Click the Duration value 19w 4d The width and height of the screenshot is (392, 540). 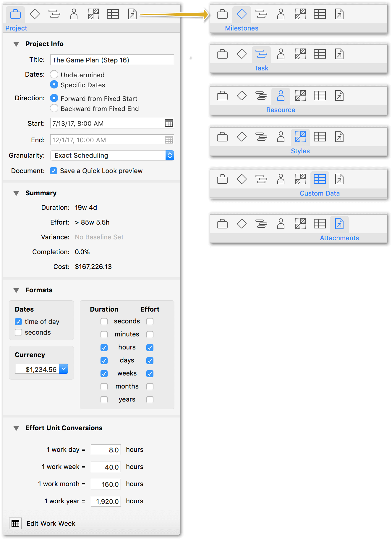click(86, 207)
